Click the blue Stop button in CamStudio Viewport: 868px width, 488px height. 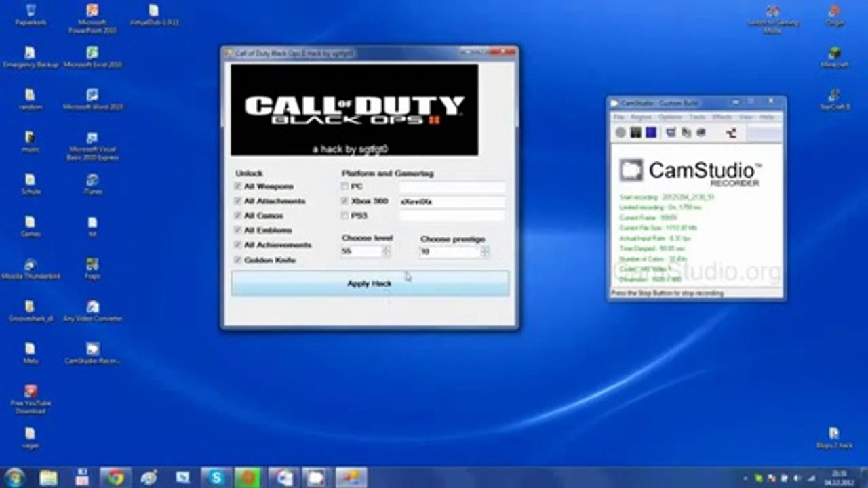pyautogui.click(x=651, y=133)
